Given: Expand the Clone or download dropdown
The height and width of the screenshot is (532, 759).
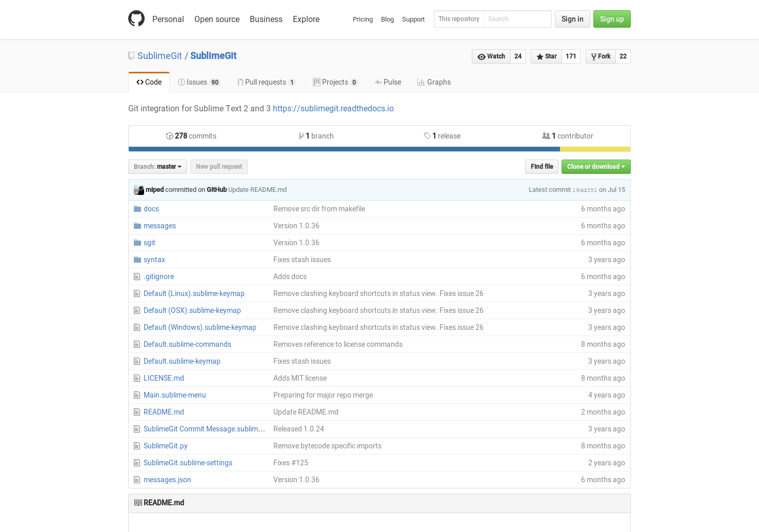Looking at the screenshot, I should tap(596, 167).
